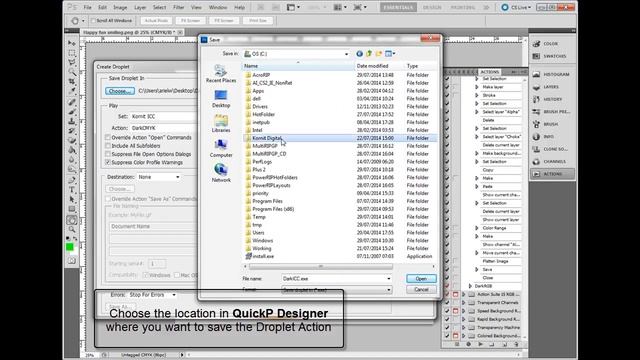Open the Layers panel icon
Screen dimensions: 640x360
[536, 87]
